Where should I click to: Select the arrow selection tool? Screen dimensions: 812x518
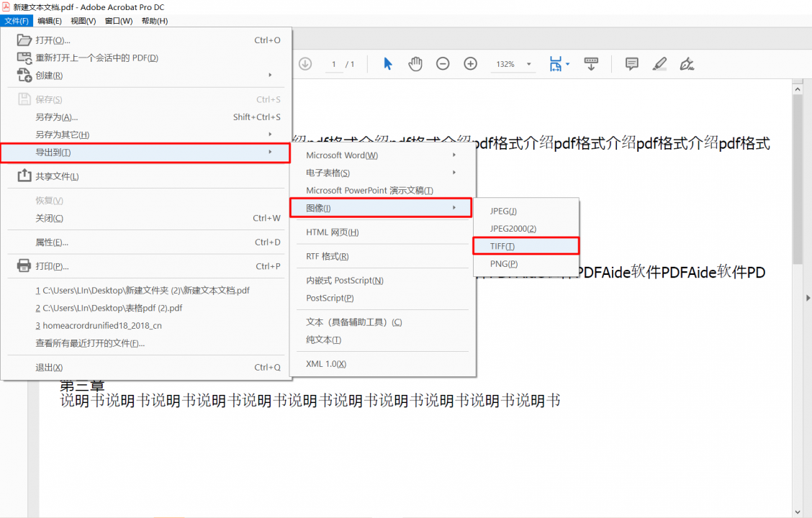pos(387,63)
